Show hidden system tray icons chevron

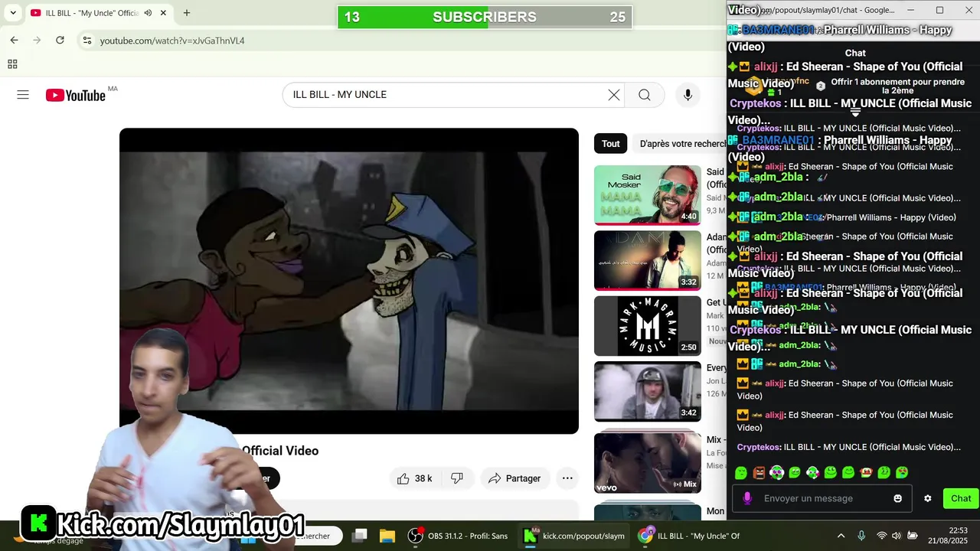point(841,536)
